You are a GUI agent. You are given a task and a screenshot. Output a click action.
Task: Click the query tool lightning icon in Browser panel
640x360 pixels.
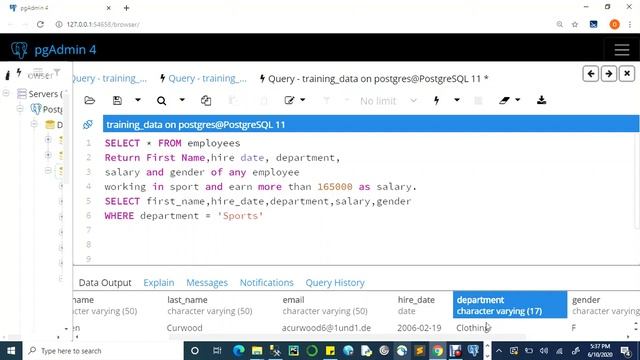pyautogui.click(x=19, y=73)
